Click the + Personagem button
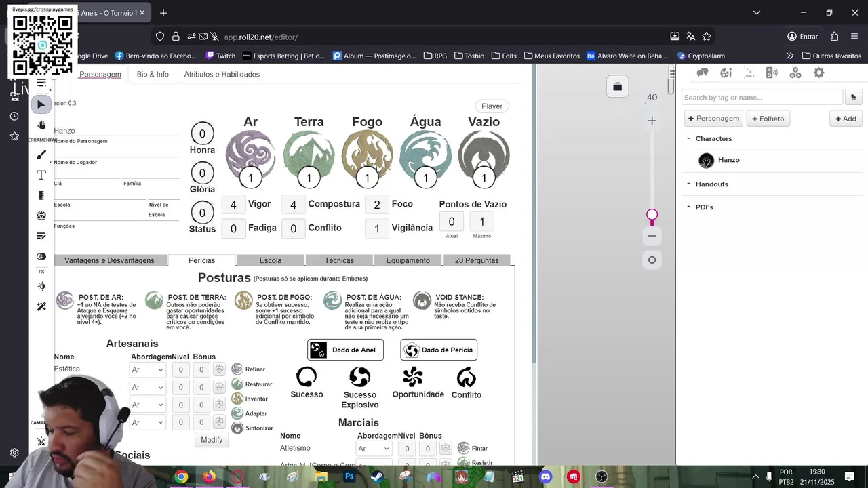This screenshot has height=488, width=868. click(713, 119)
